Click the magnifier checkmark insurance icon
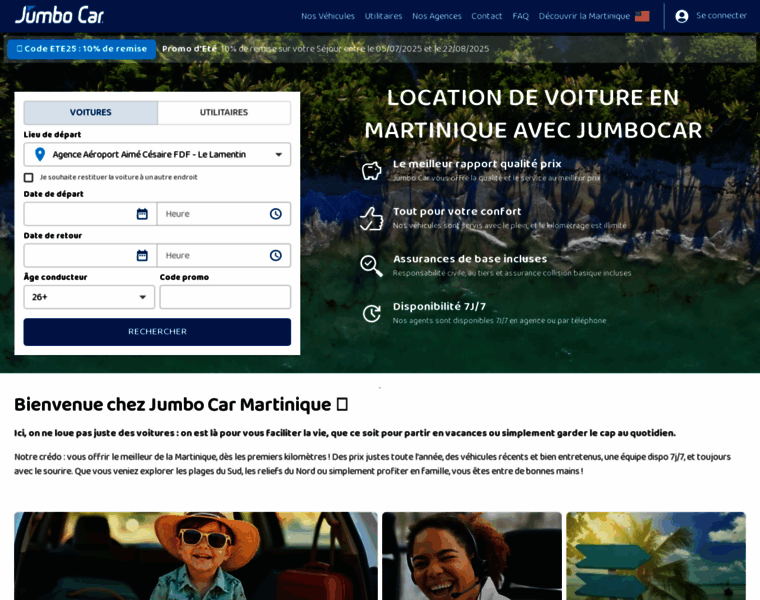 click(372, 266)
